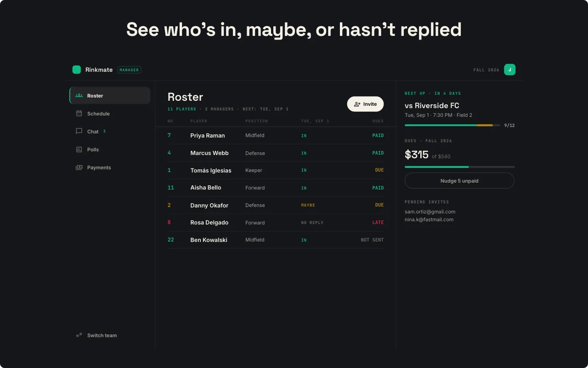The image size is (588, 368).
Task: Click Rosa Delgado's LATE dues status
Action: pyautogui.click(x=378, y=223)
